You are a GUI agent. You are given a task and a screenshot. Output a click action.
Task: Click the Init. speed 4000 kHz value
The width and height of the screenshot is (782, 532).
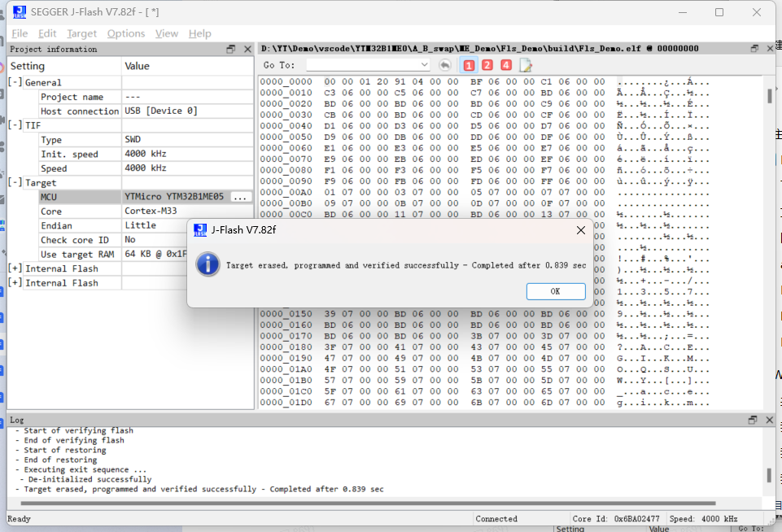coord(146,154)
